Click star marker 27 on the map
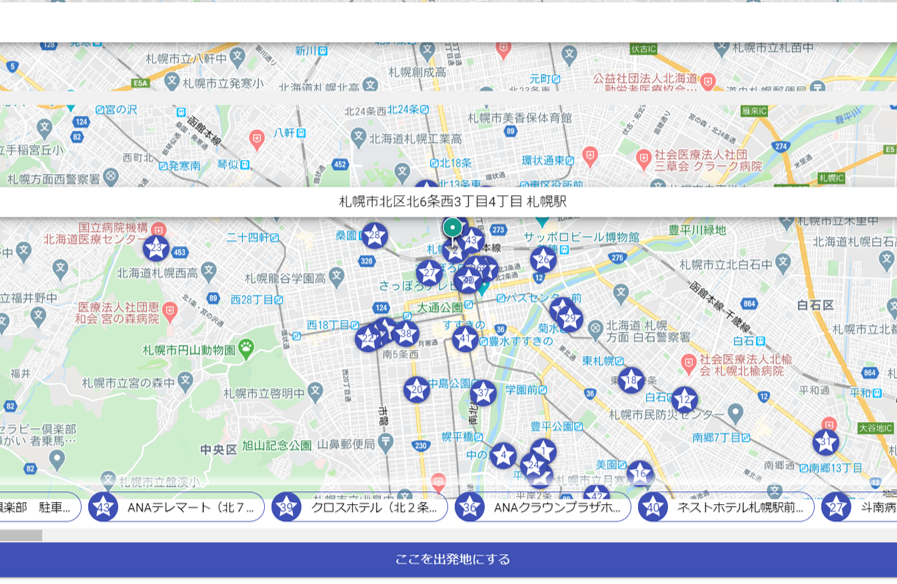The image size is (897, 584). click(429, 273)
